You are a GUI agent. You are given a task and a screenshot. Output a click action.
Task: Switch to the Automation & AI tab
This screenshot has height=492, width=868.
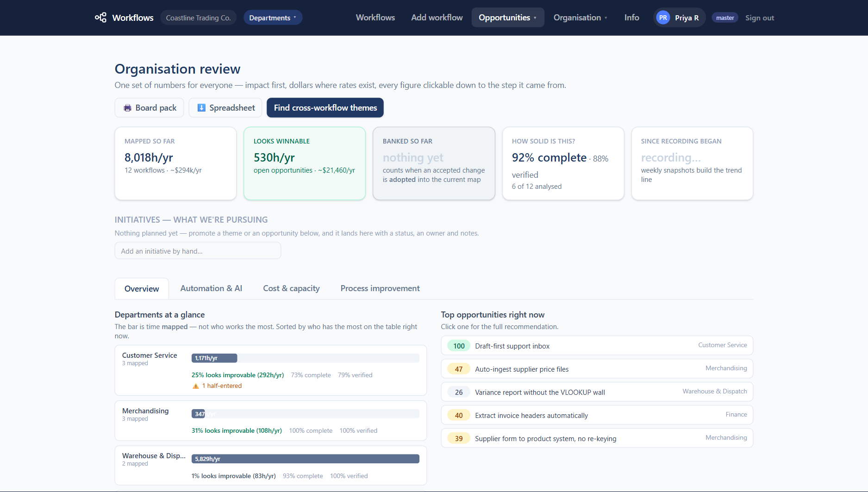pyautogui.click(x=211, y=288)
